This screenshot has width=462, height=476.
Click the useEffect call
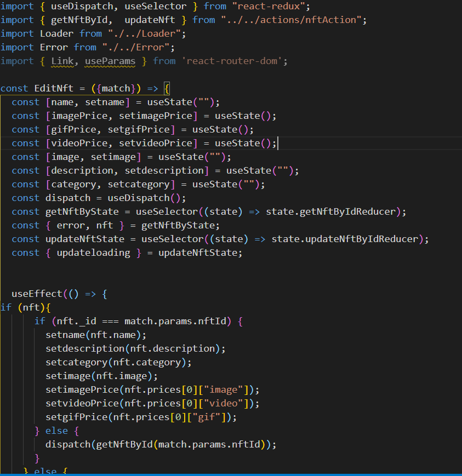coord(37,294)
